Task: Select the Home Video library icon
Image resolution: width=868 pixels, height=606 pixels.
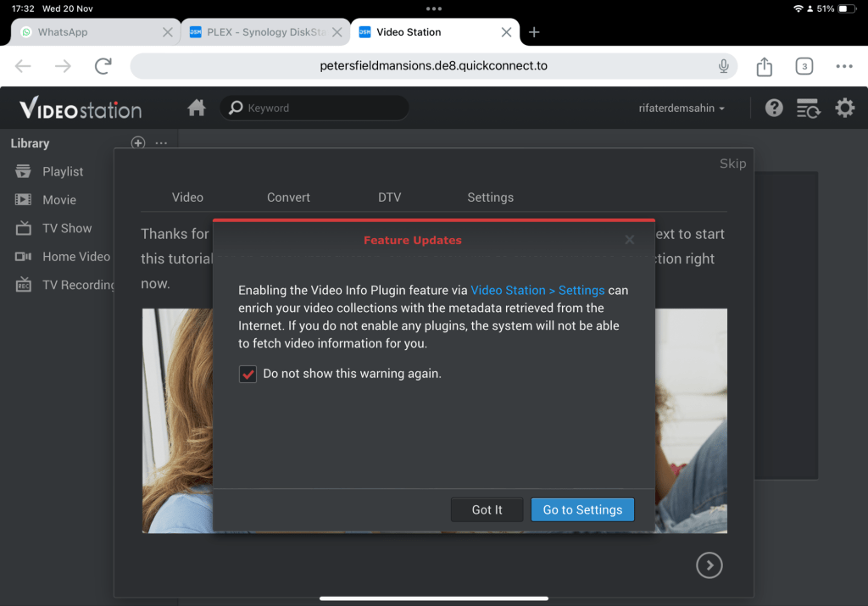Action: pos(23,256)
